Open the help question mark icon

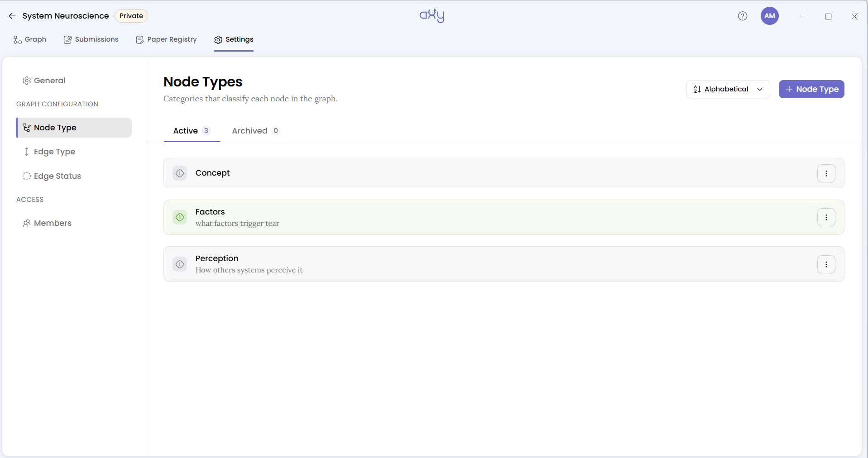coord(743,16)
